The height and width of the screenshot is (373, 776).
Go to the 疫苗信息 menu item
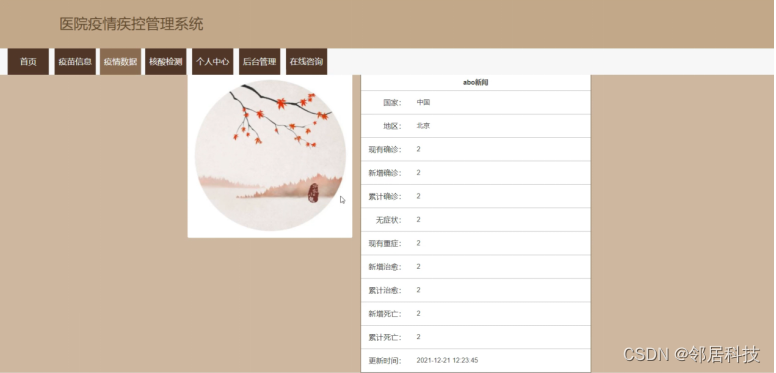pyautogui.click(x=75, y=62)
